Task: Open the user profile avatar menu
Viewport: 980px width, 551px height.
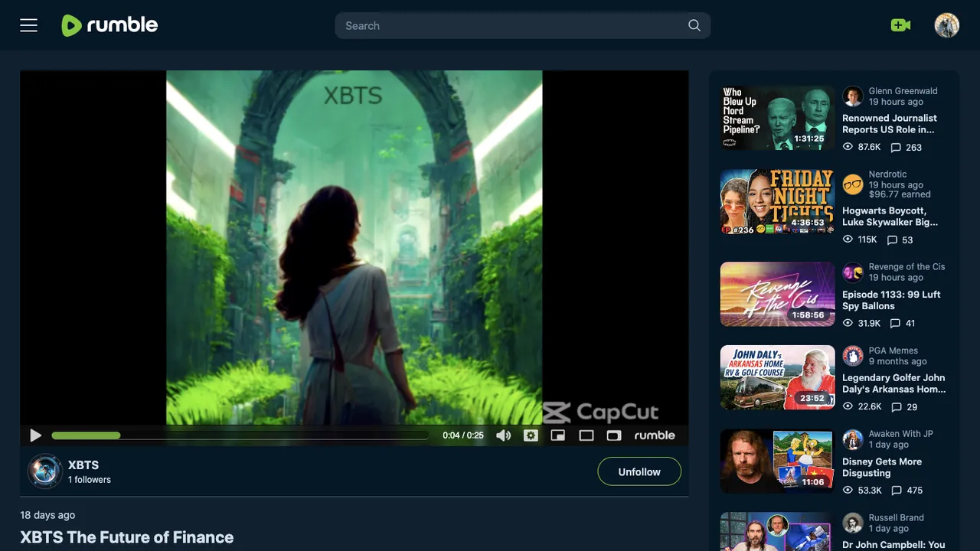Action: pyautogui.click(x=947, y=25)
